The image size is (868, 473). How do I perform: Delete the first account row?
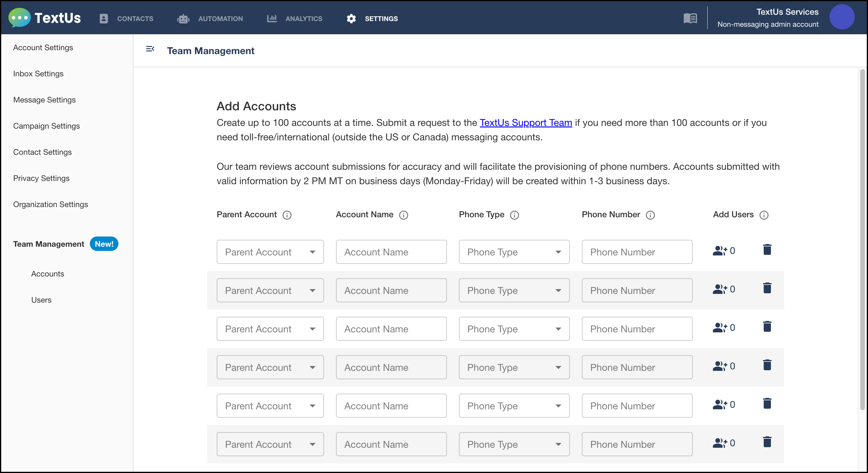pos(767,250)
